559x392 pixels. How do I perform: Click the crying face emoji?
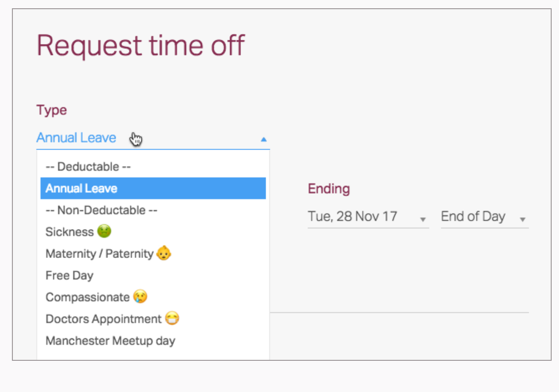[x=140, y=297]
